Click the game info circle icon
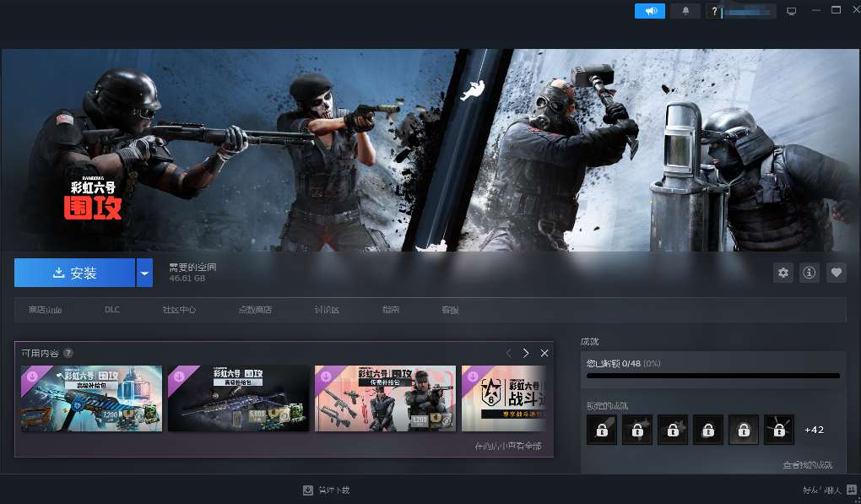This screenshot has width=861, height=504. (x=810, y=273)
